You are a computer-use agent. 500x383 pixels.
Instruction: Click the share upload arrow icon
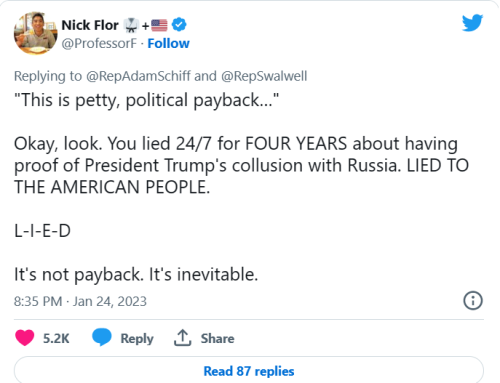[x=182, y=338]
